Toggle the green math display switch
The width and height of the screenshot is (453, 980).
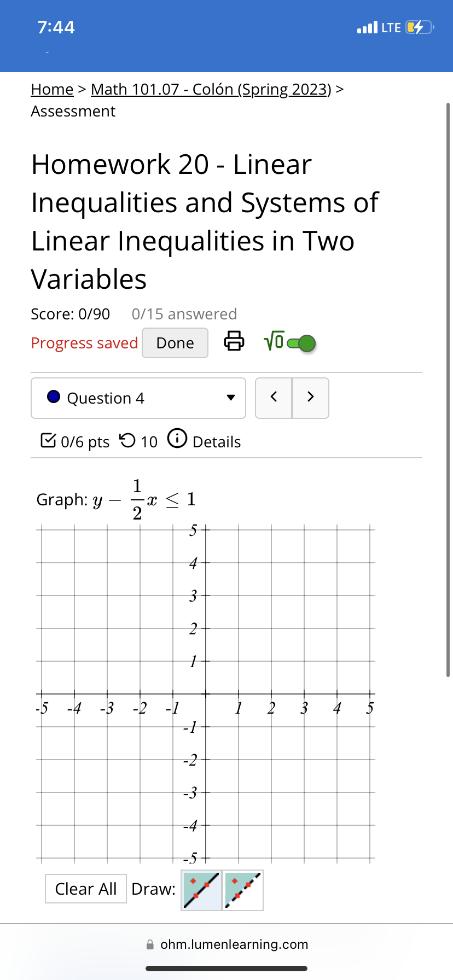tap(302, 343)
